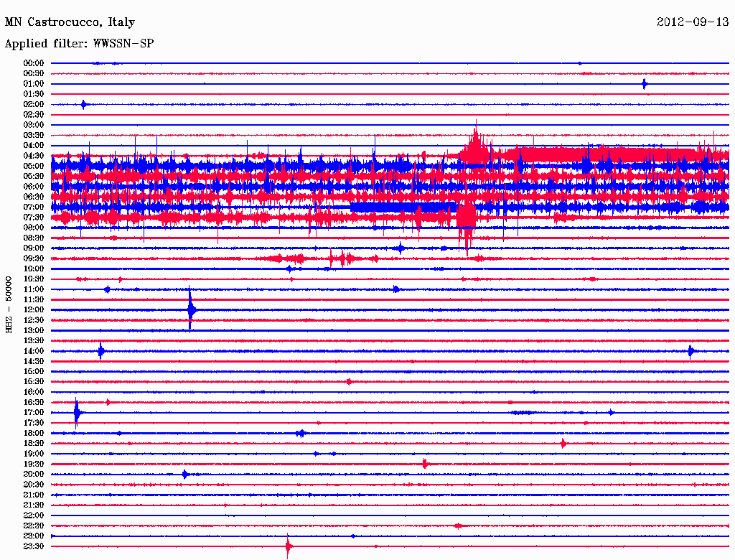Click the large blue spike on the 12:00 trace
This screenshot has width=735, height=560.
[190, 309]
